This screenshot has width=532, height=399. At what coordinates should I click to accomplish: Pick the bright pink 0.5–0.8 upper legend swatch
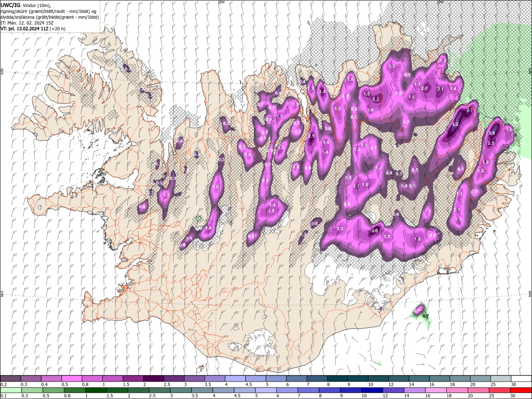(71, 379)
